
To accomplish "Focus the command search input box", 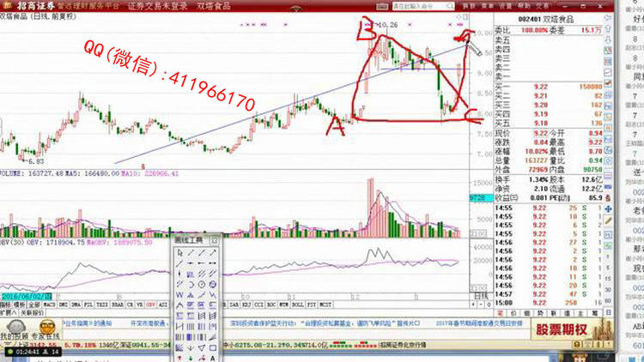I will click(423, 6).
